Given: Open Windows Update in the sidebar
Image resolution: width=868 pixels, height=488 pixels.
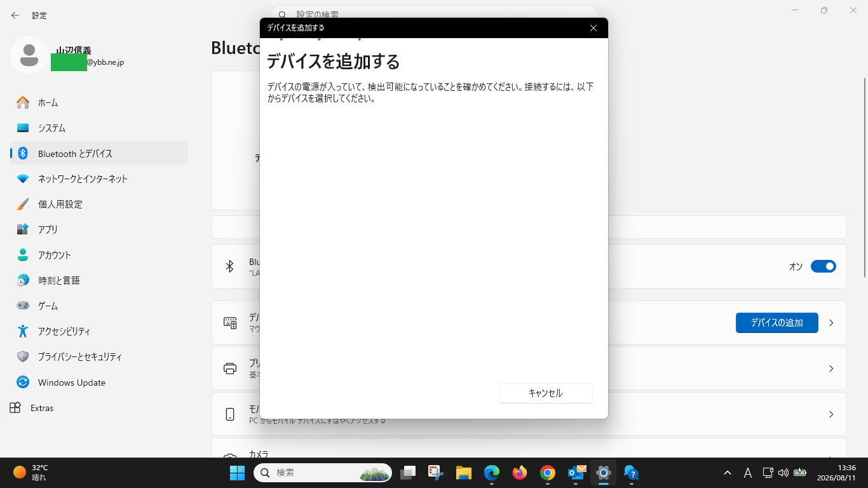Looking at the screenshot, I should tap(99, 383).
